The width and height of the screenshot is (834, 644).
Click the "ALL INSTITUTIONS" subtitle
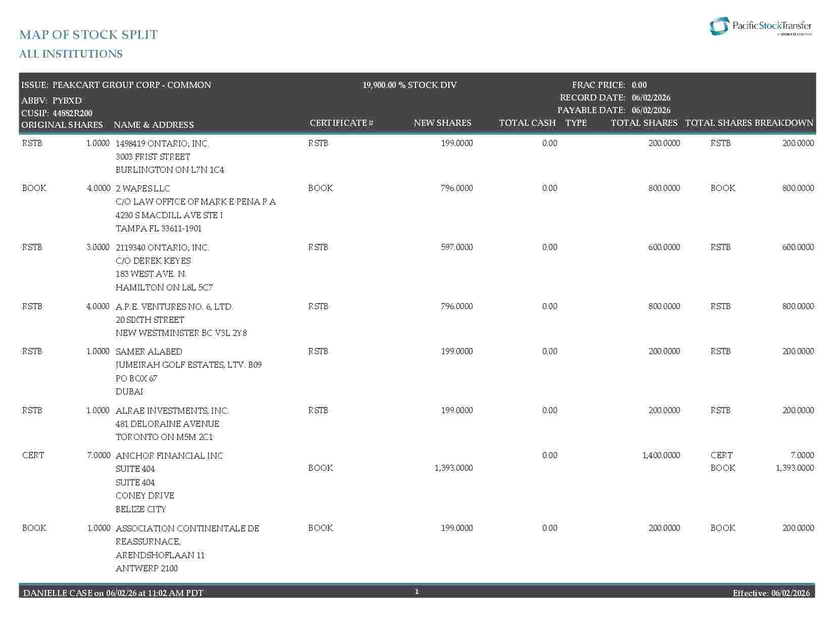coord(71,54)
